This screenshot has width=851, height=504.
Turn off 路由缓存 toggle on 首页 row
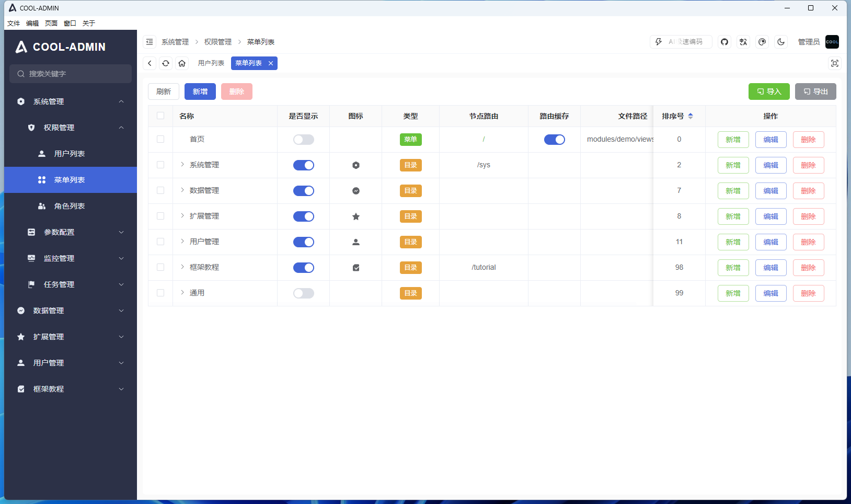coord(555,139)
